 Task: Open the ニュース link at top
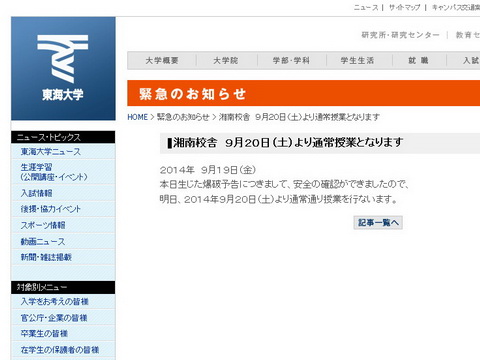click(x=366, y=7)
